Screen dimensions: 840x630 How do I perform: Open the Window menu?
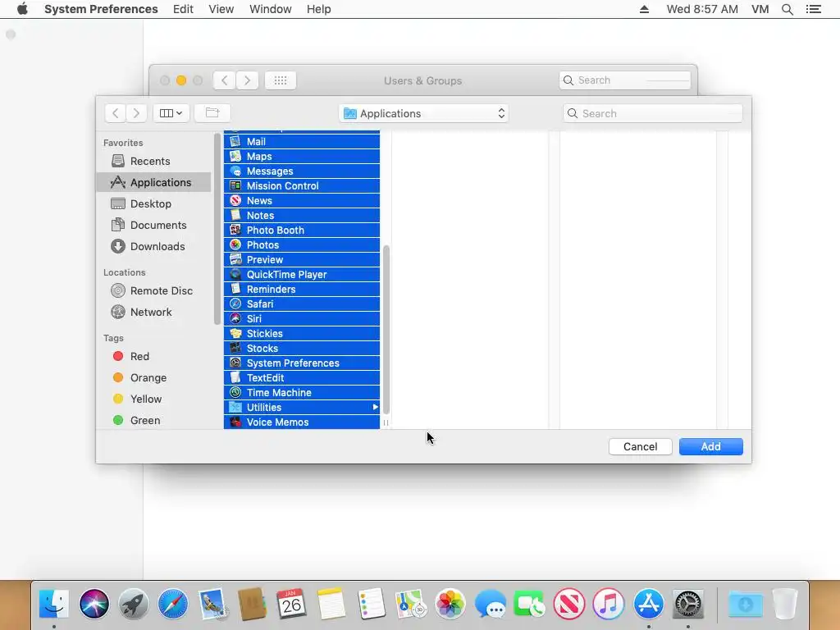[271, 9]
